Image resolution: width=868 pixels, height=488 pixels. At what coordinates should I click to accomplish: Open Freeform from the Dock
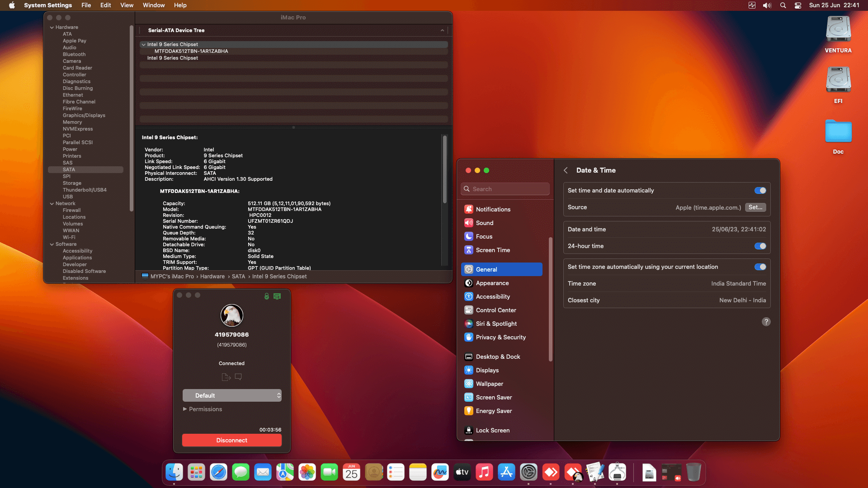tap(440, 473)
